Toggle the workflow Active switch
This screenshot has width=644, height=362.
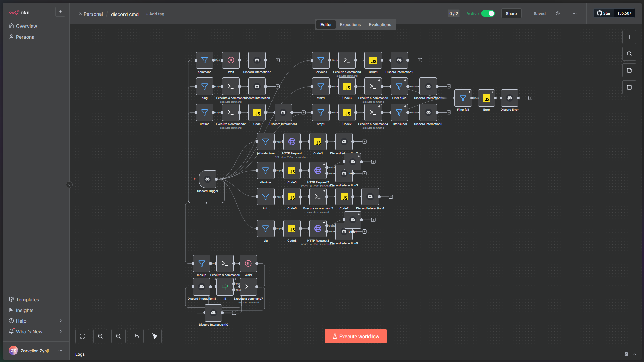tap(488, 14)
